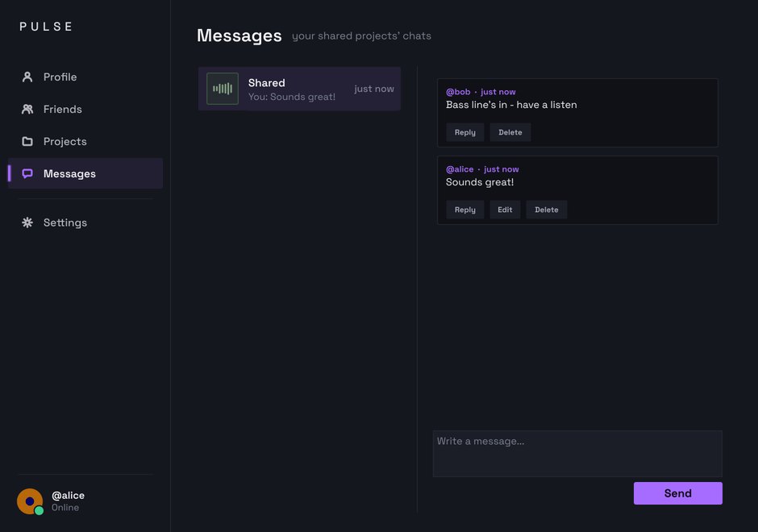Open the Shared chat conversation title

click(266, 83)
